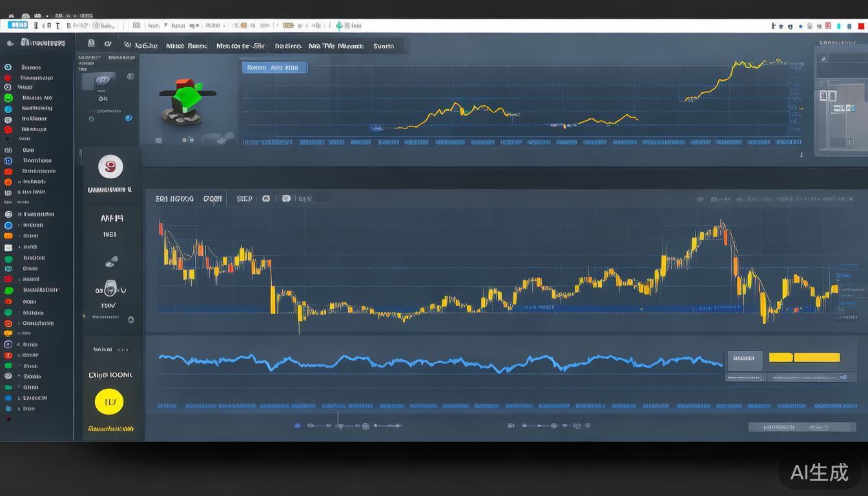Click the first red circle icon in sidebar
The height and width of the screenshot is (496, 868).
pos(8,77)
